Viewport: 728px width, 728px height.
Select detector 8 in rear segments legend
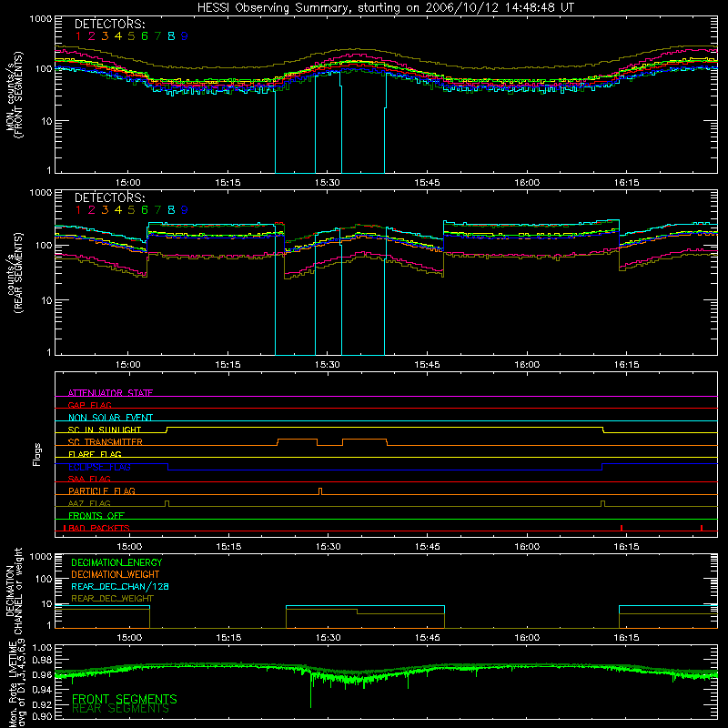(171, 210)
